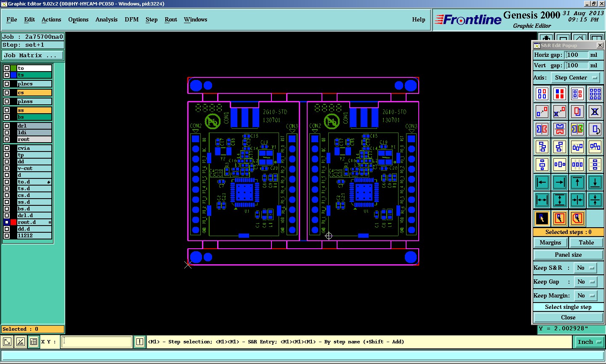Click the delete step X icon
This screenshot has width=606, height=364.
(x=595, y=112)
